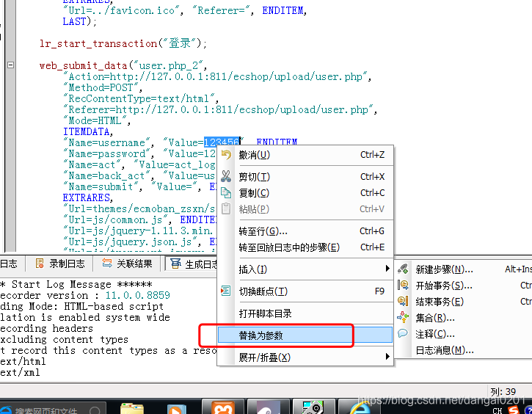This screenshot has width=532, height=414.
Task: Undo via the 撤消(U) menu entry
Action: [x=305, y=155]
